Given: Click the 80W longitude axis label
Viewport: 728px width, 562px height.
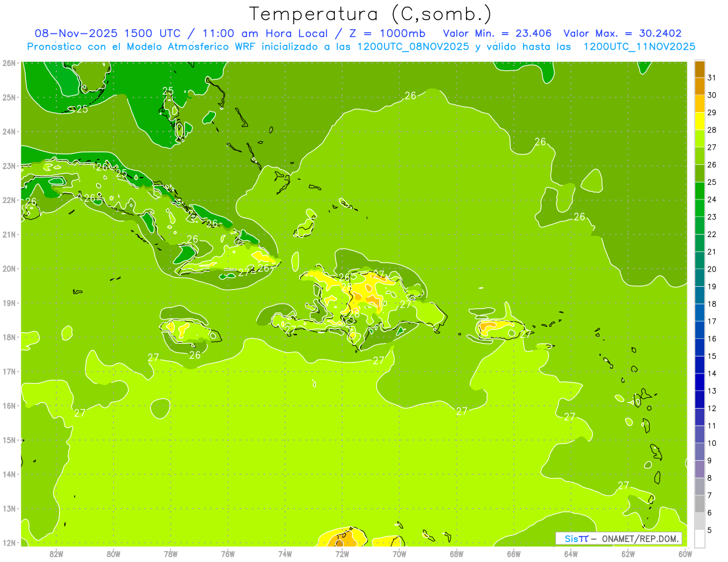Looking at the screenshot, I should (x=113, y=554).
